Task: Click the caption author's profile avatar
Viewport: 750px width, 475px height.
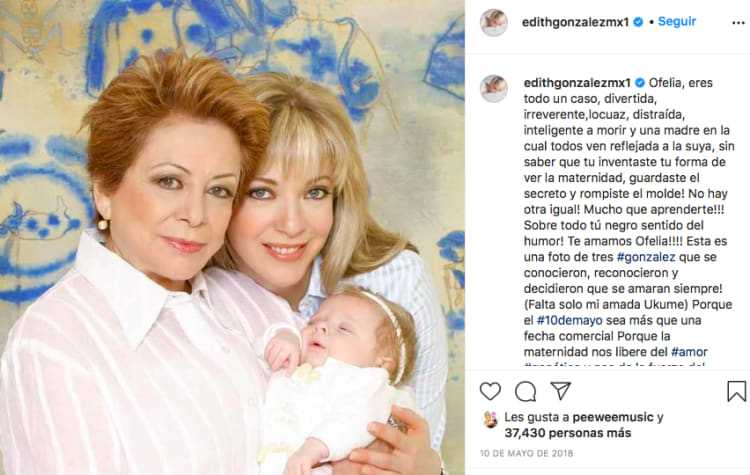Action: click(x=494, y=88)
